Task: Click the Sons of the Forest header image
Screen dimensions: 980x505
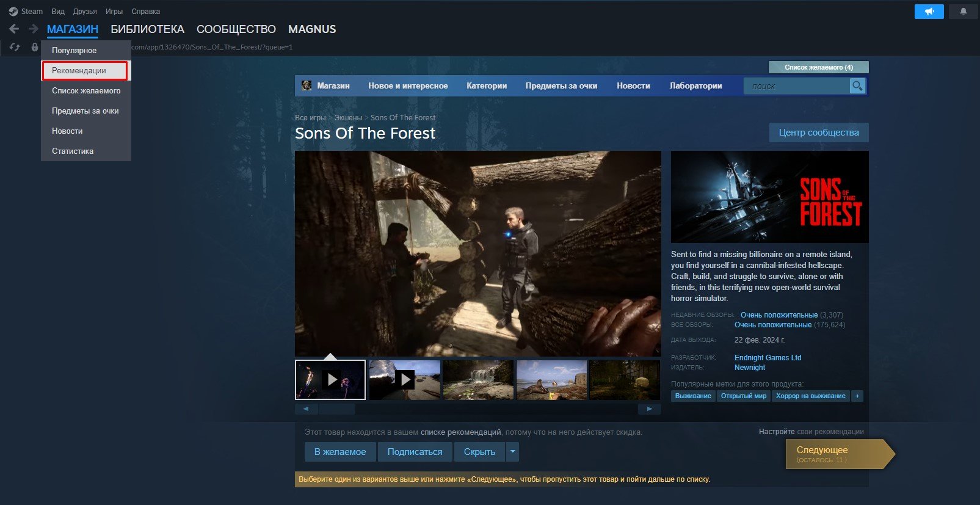Action: 769,197
